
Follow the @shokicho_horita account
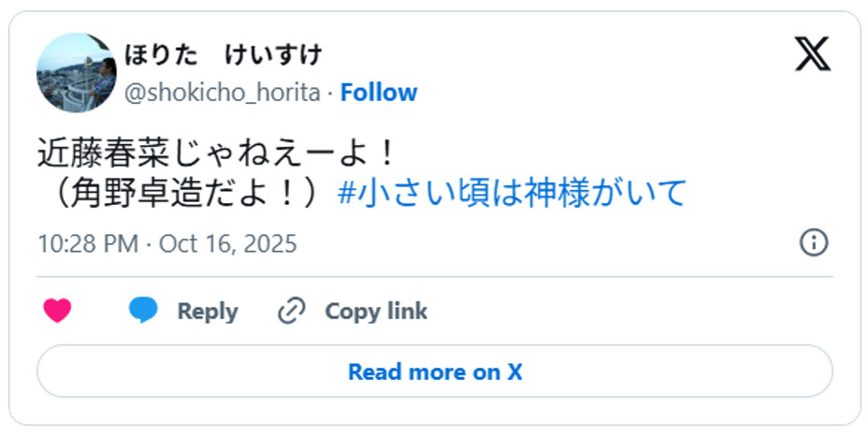coord(378,93)
